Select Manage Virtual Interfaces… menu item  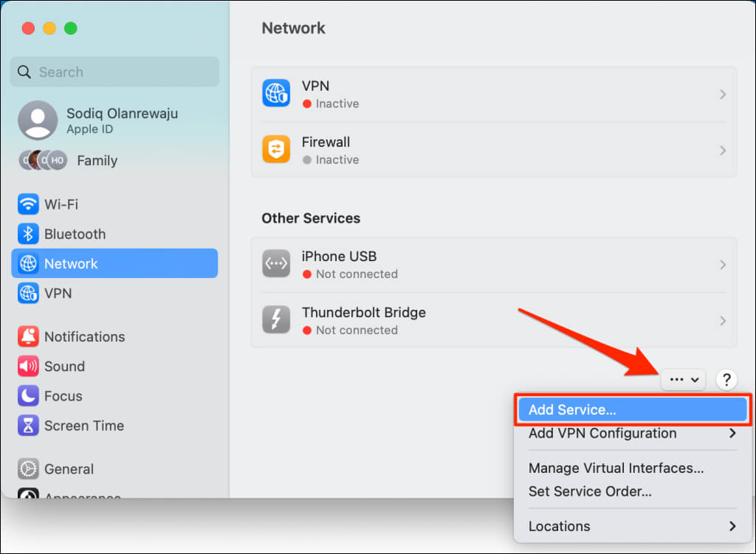[633, 468]
